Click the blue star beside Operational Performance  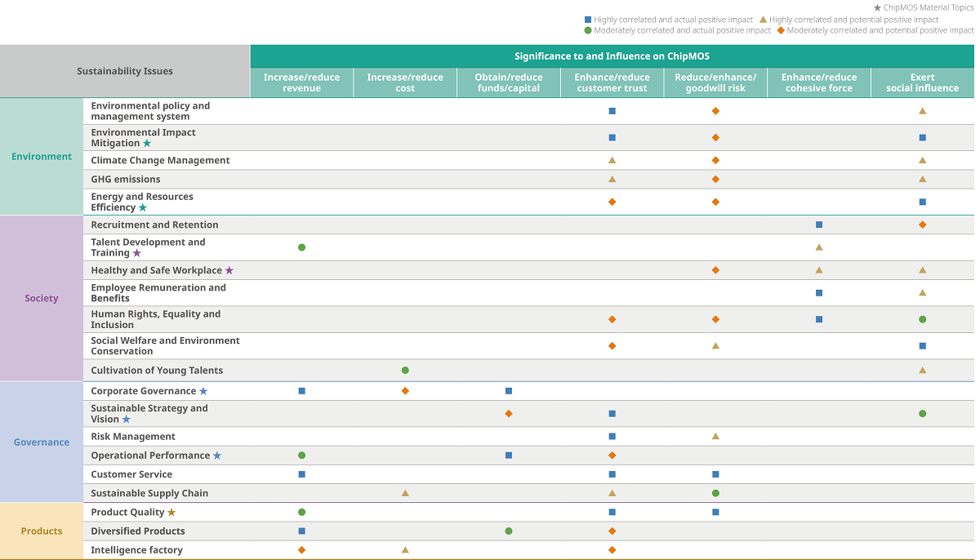coord(217,456)
